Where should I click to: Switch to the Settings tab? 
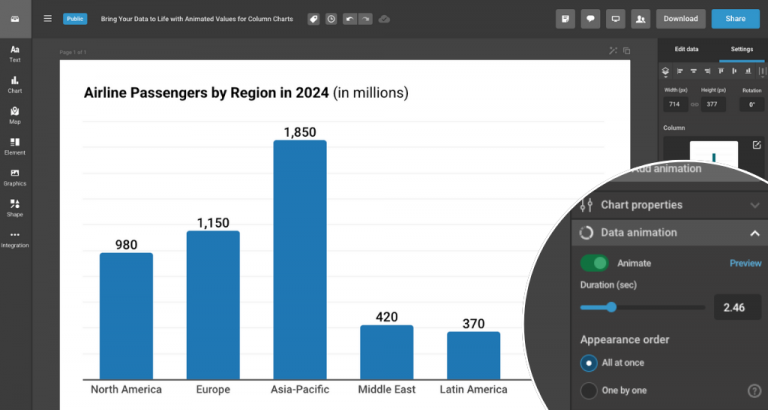741,49
